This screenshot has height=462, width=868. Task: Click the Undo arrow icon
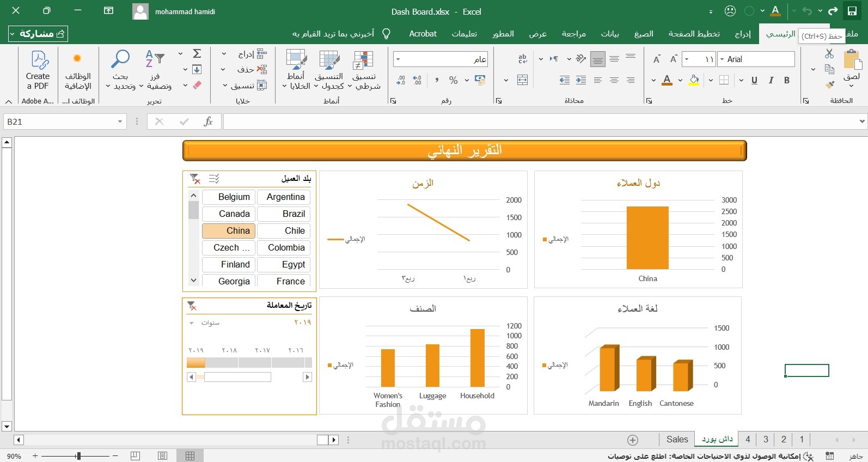tap(807, 11)
